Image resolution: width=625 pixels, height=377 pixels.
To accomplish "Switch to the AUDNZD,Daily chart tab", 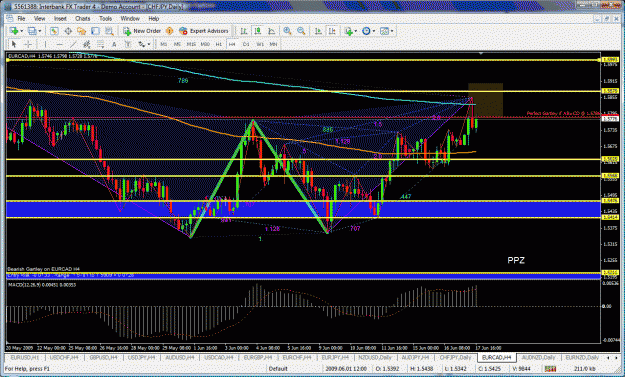I will [x=538, y=358].
